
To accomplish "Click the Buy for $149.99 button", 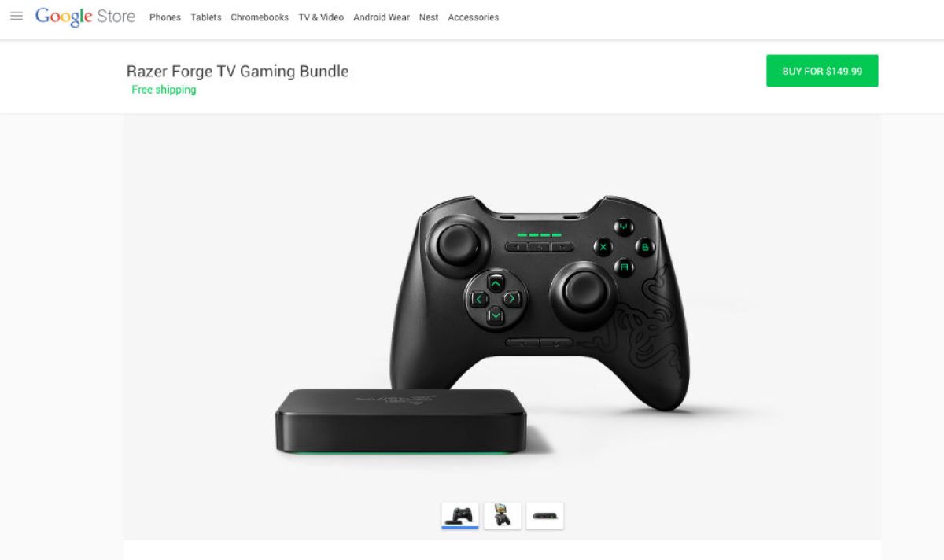I will click(822, 71).
